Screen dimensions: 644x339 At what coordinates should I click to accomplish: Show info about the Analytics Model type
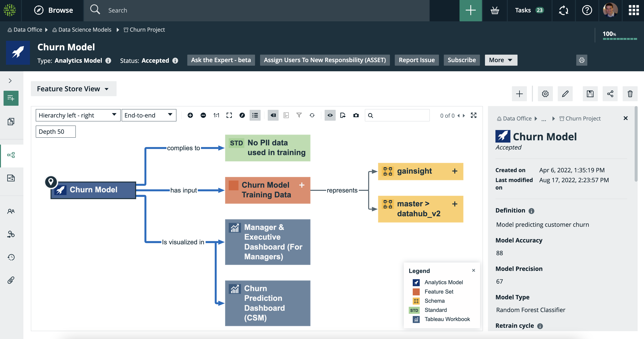[x=108, y=60]
